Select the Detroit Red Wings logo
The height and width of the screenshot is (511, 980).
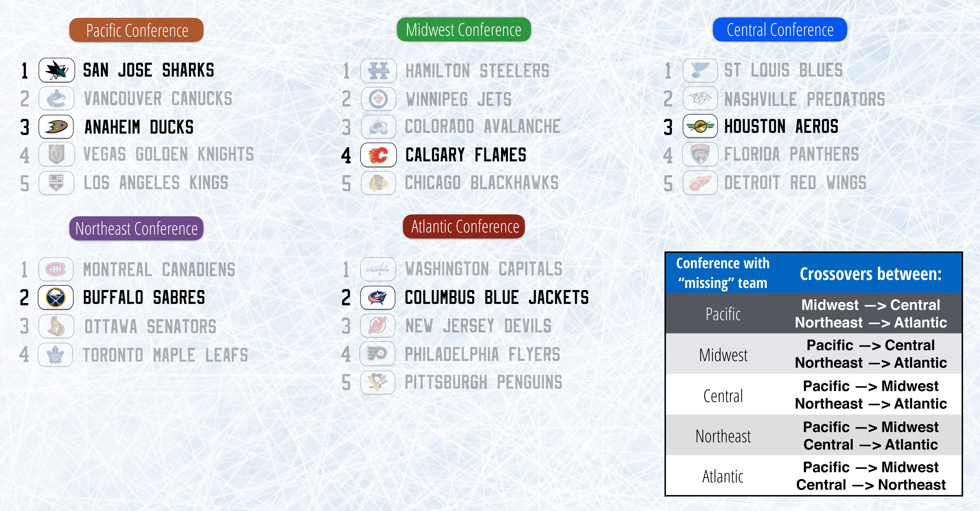coord(700,183)
